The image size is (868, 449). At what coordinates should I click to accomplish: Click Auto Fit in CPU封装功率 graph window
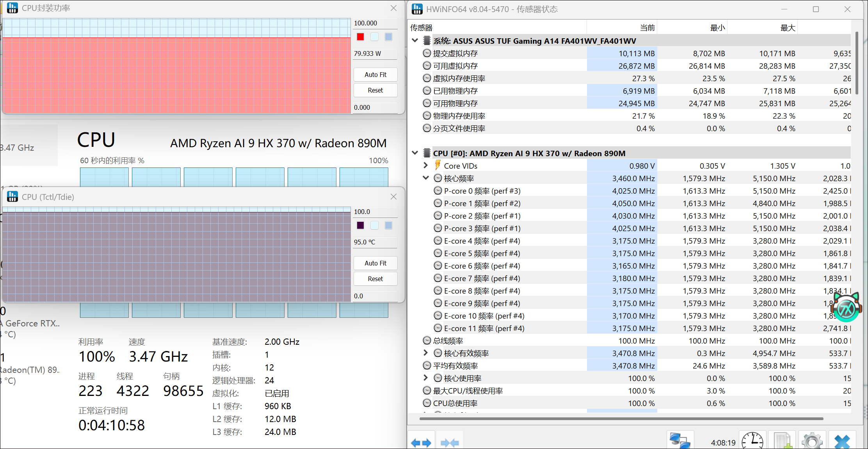tap(375, 75)
